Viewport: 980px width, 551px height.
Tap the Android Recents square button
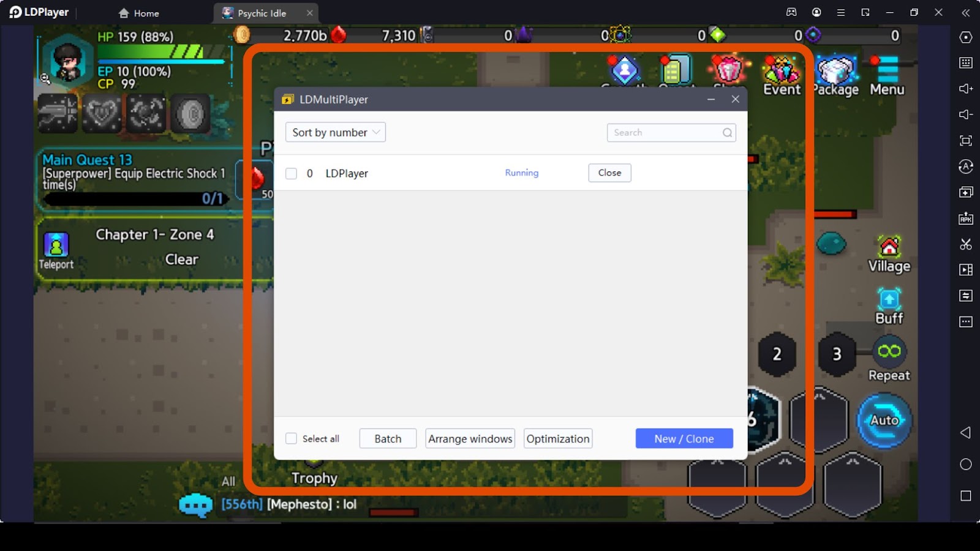click(x=966, y=496)
